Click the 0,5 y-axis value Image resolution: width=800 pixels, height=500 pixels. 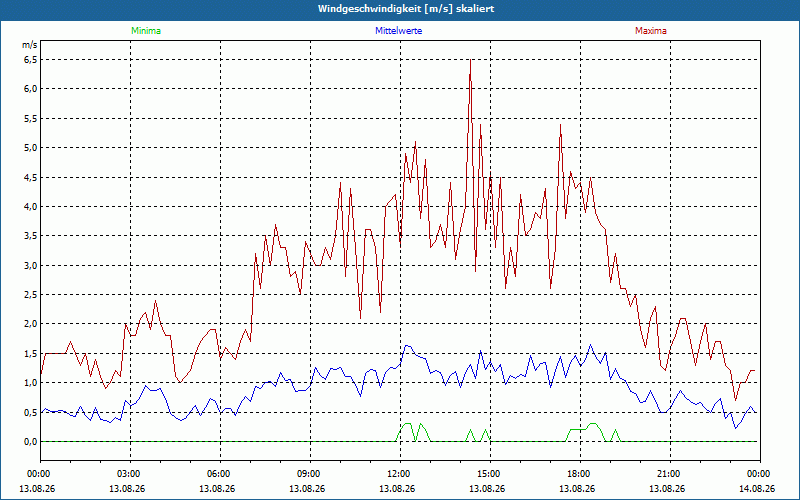(31, 412)
